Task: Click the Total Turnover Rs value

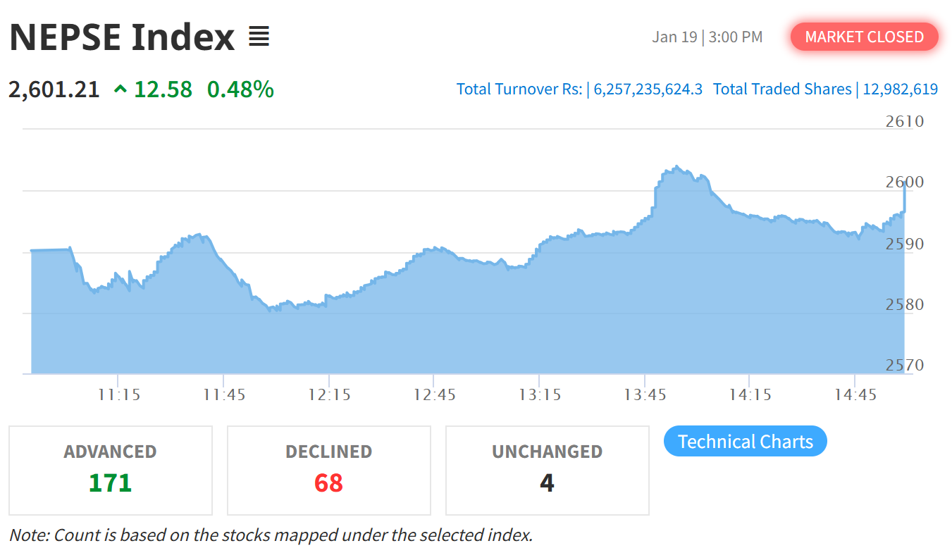Action: click(648, 89)
